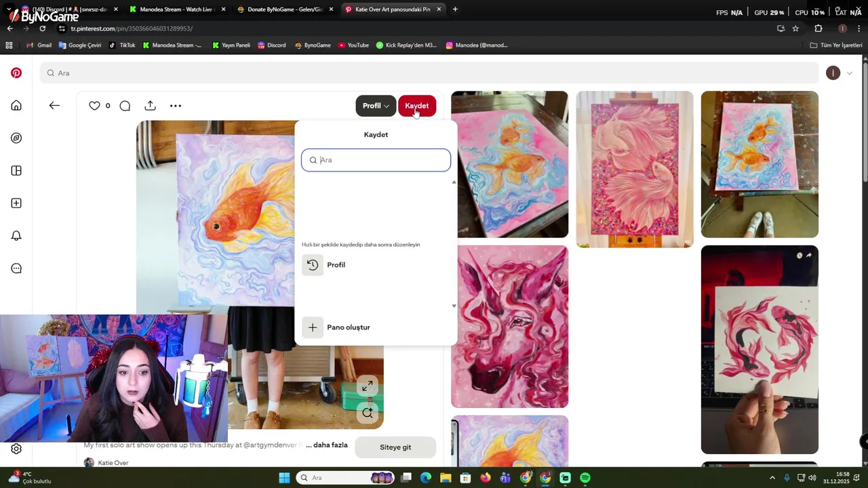The image size is (868, 488).
Task: Expand the pin image with the fullscreen icon
Action: tap(367, 386)
